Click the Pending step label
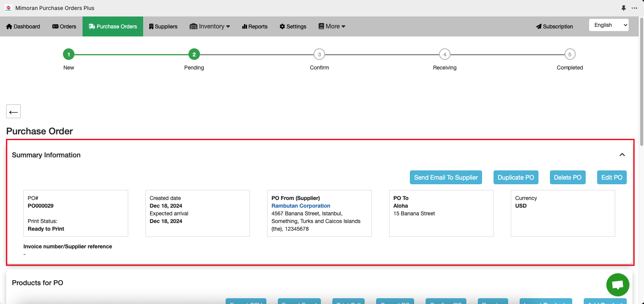644x304 pixels. click(x=194, y=68)
